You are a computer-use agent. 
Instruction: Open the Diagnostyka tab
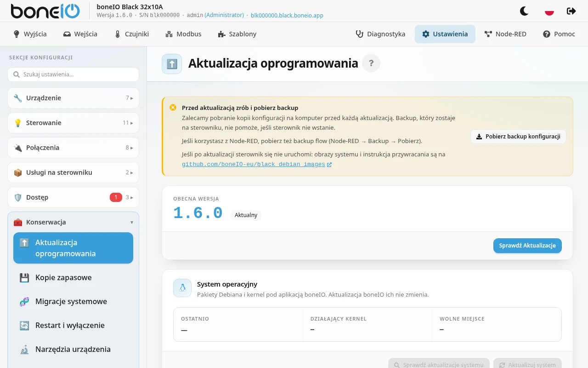coord(380,34)
